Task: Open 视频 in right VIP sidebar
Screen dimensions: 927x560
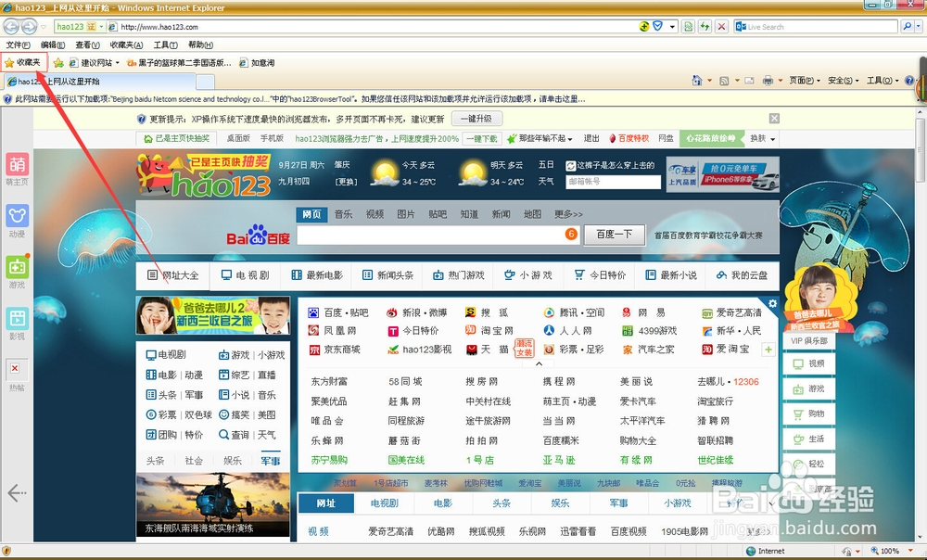Action: [808, 363]
